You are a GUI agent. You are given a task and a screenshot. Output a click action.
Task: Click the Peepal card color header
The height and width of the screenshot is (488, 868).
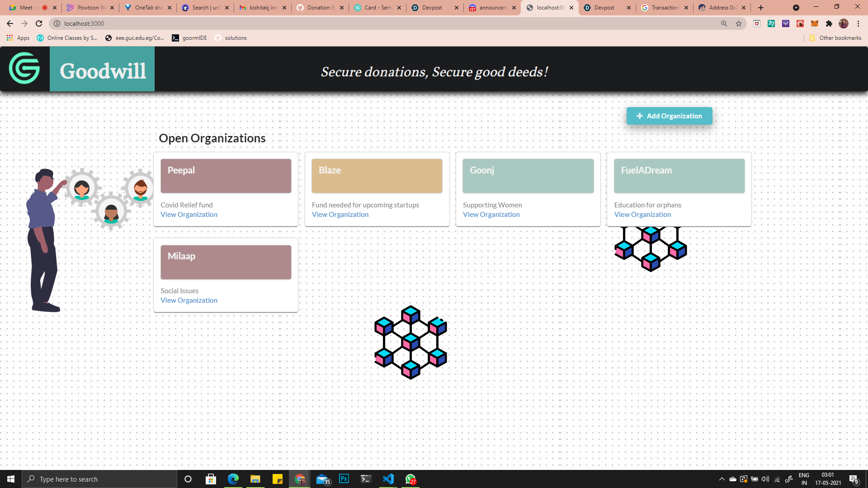(x=226, y=176)
